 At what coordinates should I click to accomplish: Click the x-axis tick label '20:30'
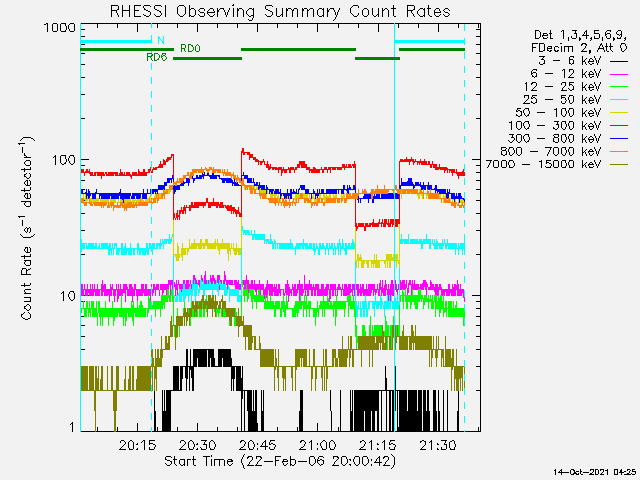198,445
